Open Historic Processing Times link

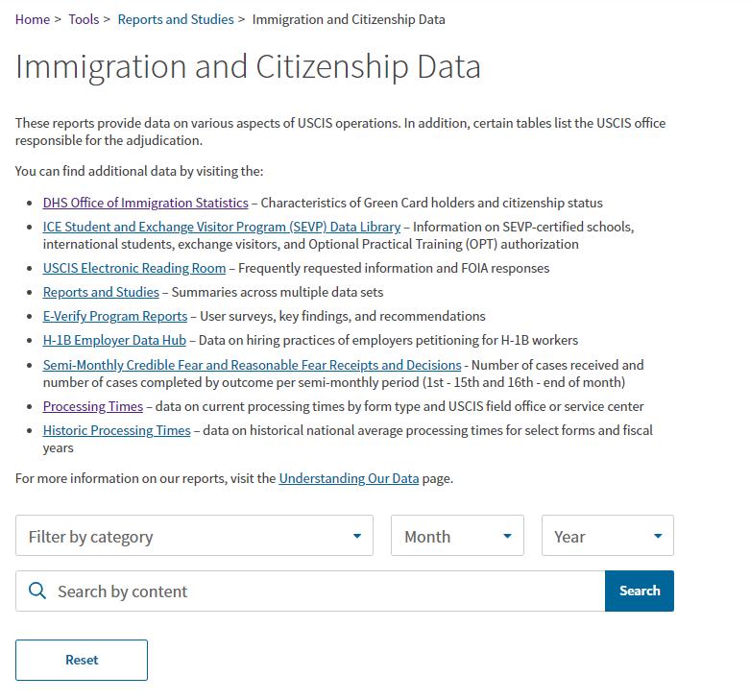tap(117, 430)
